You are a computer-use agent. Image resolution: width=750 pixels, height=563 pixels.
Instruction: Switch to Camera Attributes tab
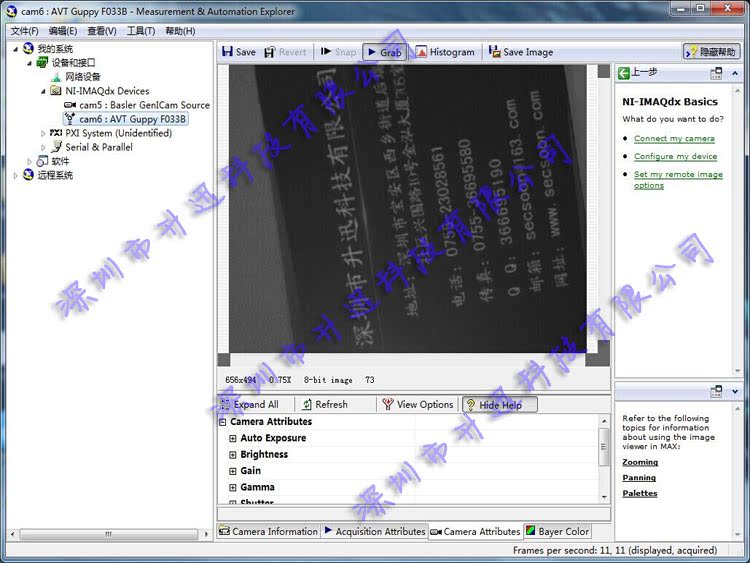(x=475, y=531)
